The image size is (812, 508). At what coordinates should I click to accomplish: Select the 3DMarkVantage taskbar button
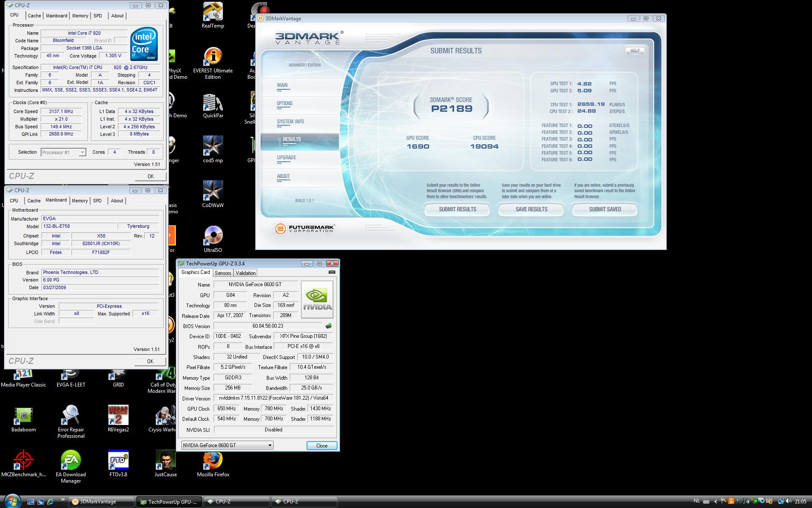pos(101,502)
